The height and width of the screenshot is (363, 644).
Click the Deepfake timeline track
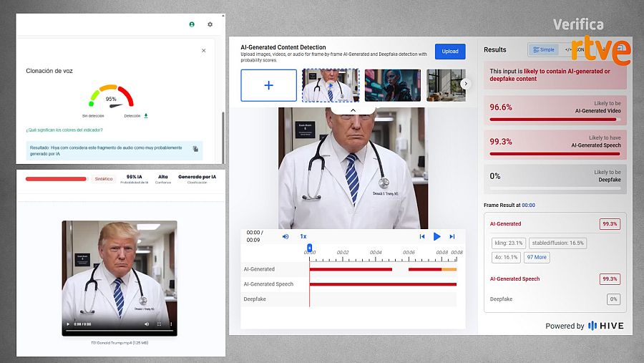click(383, 299)
